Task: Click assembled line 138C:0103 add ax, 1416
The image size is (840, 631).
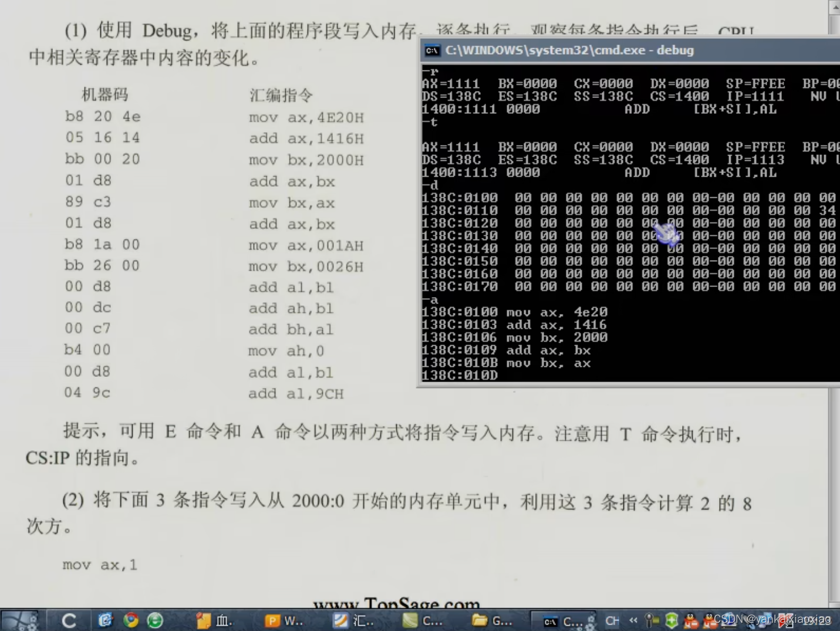Action: (x=515, y=325)
